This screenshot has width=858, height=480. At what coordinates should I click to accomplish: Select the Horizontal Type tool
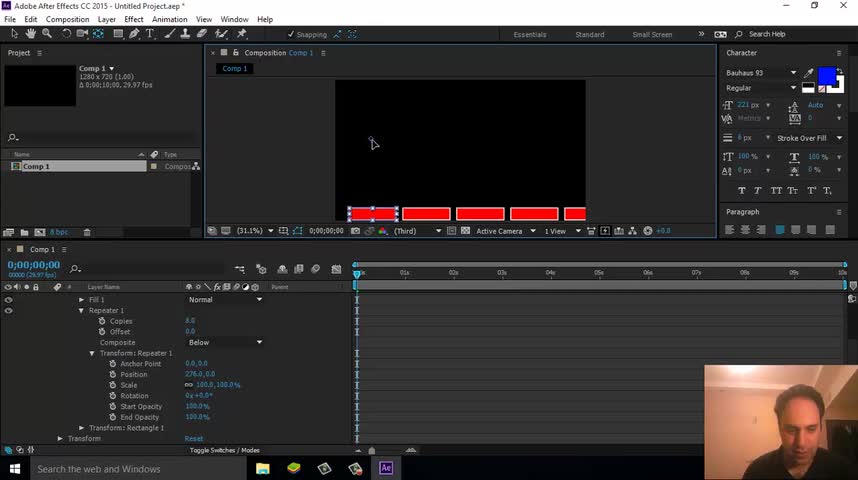click(150, 34)
